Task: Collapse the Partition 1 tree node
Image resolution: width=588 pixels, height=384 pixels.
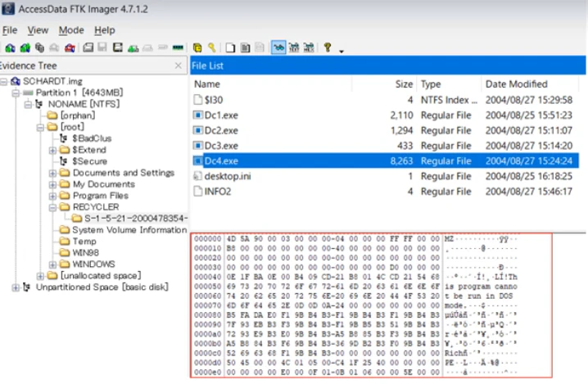Action: coord(16,93)
